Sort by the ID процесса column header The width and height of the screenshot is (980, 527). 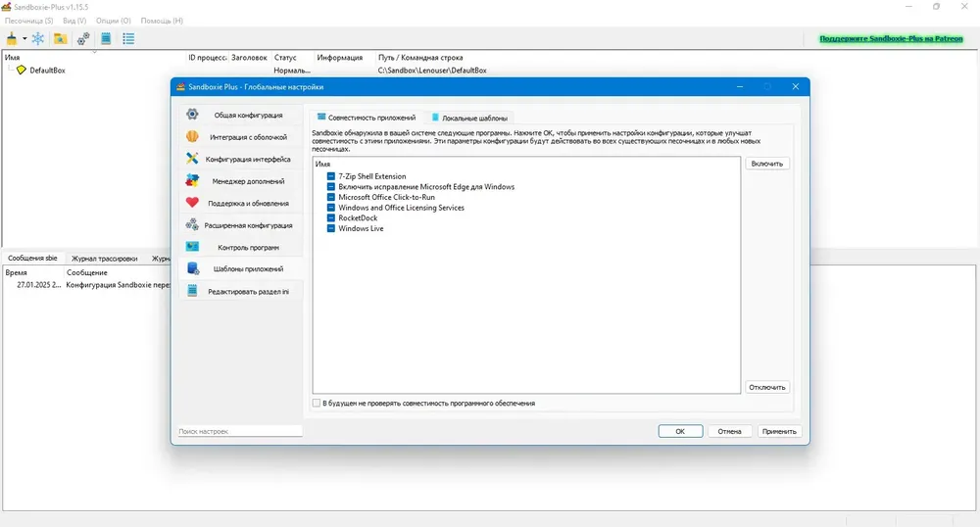pos(208,58)
